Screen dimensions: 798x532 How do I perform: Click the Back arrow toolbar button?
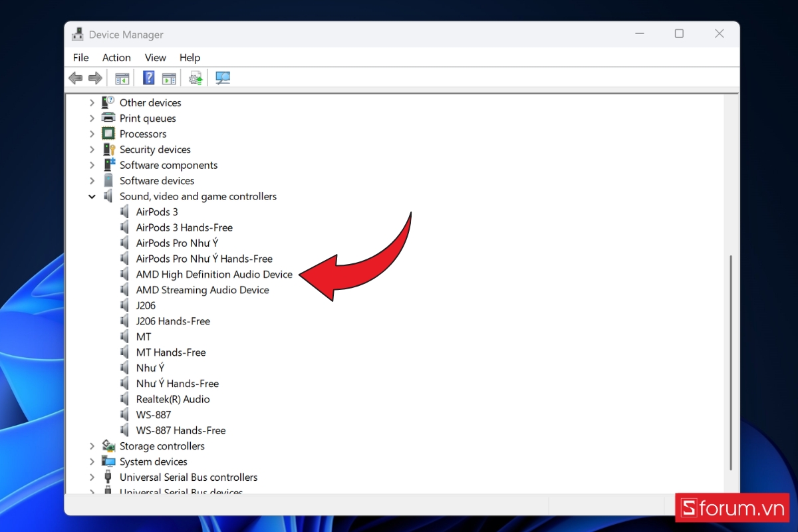[76, 78]
